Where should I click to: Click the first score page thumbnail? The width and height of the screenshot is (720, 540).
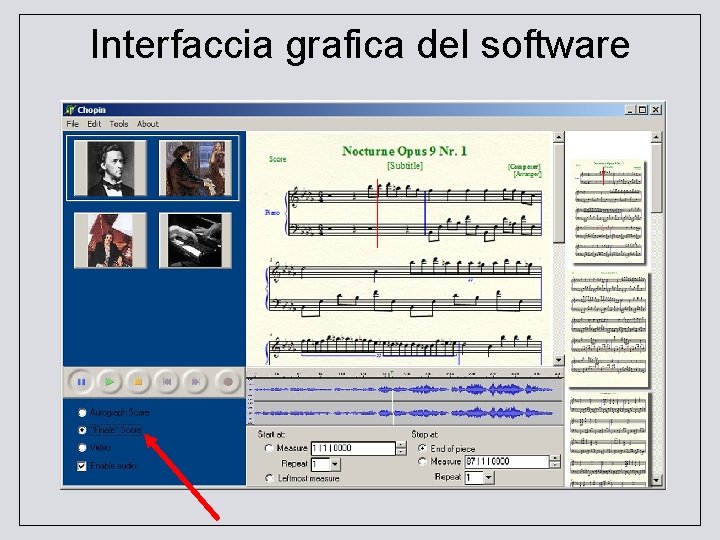pos(608,211)
